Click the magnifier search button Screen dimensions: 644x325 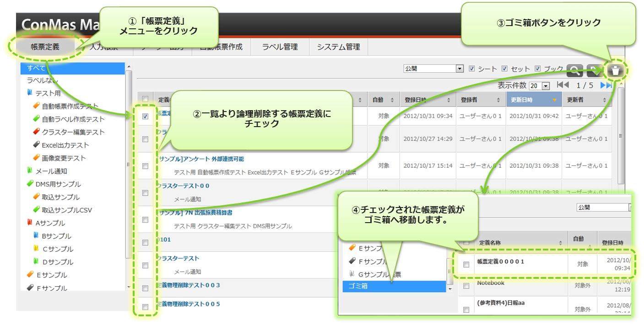[574, 70]
